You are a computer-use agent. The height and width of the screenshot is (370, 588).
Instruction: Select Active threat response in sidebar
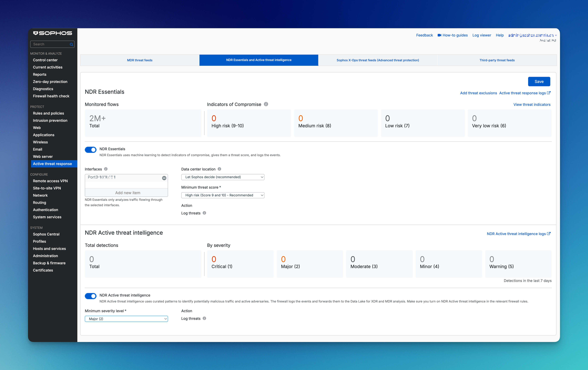pyautogui.click(x=54, y=164)
